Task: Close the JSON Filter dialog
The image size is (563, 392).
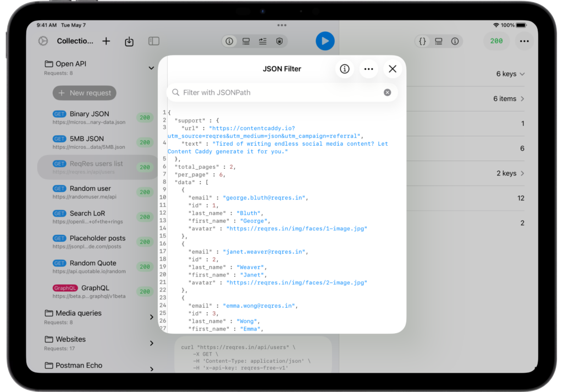Action: 392,69
